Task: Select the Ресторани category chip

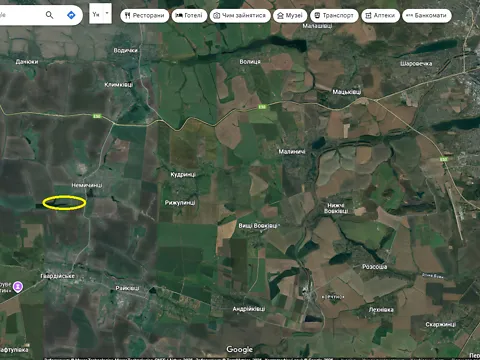Action: 144,16
